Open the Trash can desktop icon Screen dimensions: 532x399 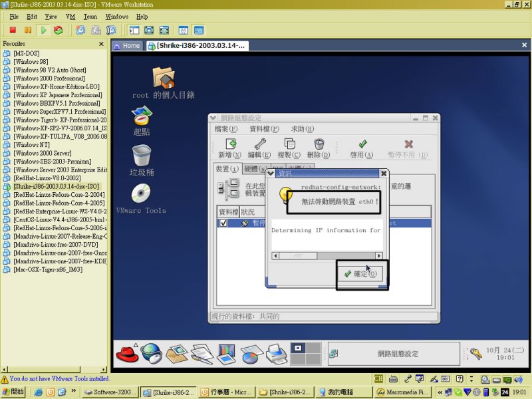click(x=142, y=156)
